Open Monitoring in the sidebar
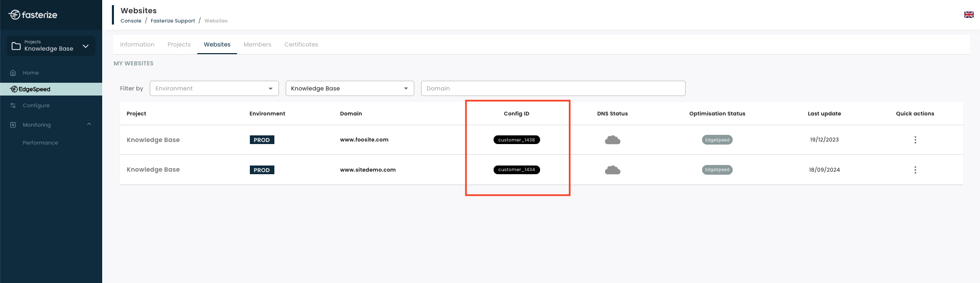The height and width of the screenshot is (283, 980). (x=37, y=125)
